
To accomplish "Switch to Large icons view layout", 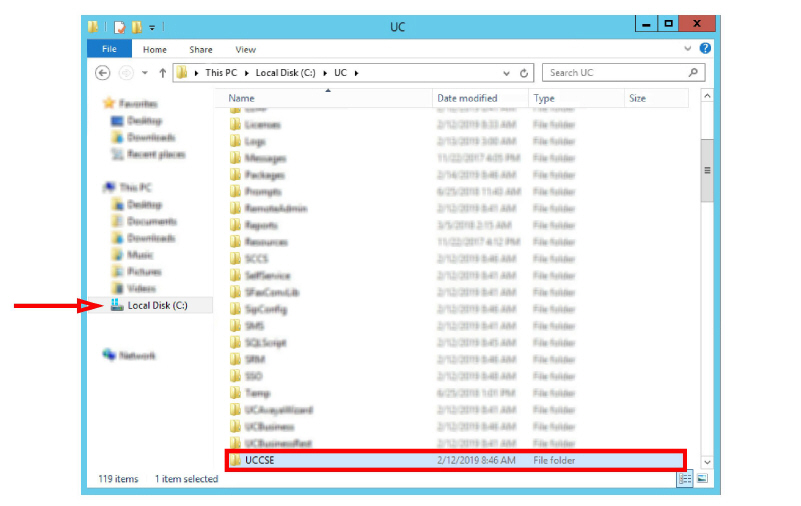I will 702,479.
